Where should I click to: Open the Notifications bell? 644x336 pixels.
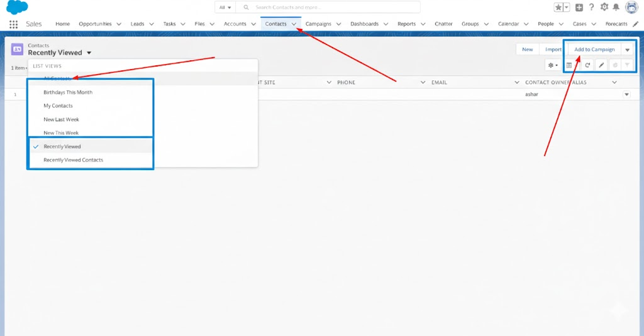pyautogui.click(x=616, y=8)
